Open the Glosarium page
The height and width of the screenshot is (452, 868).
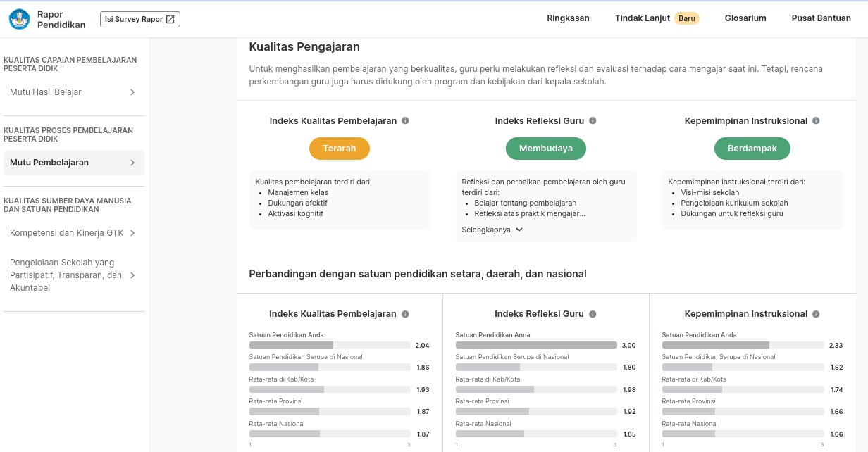click(x=745, y=18)
